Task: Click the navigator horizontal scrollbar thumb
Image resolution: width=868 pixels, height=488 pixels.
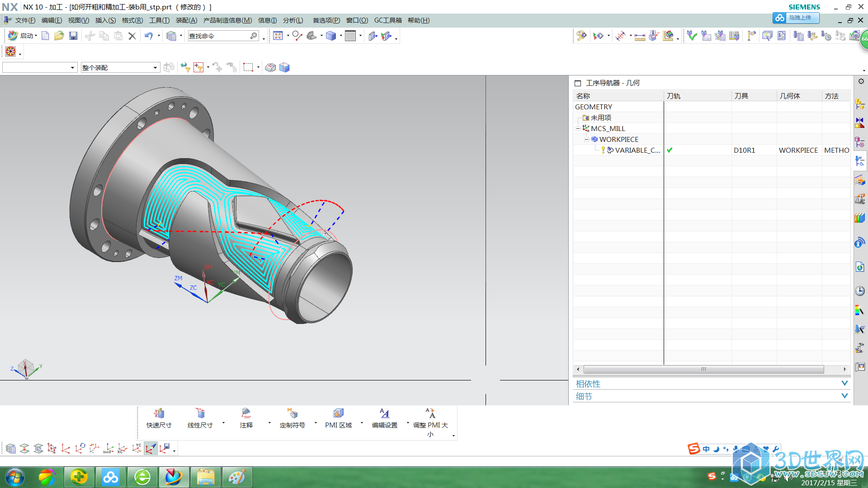Action: [703, 369]
